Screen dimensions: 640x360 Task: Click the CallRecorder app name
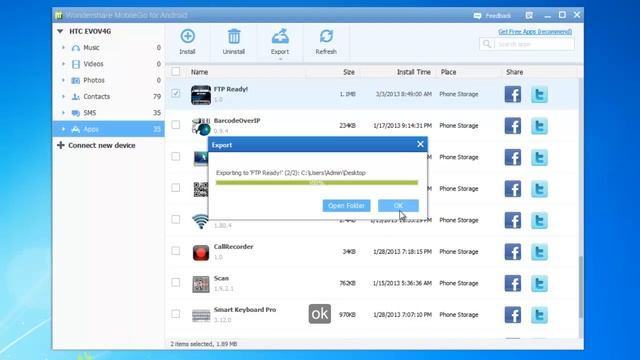pyautogui.click(x=233, y=247)
